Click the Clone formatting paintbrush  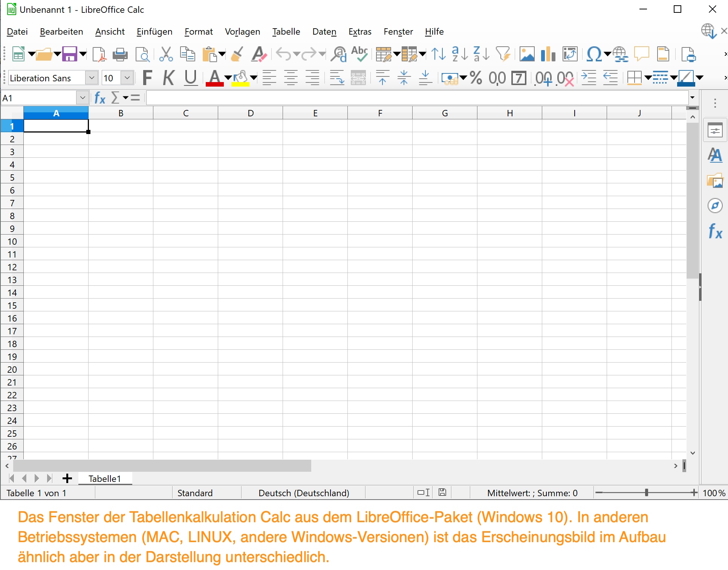point(237,54)
